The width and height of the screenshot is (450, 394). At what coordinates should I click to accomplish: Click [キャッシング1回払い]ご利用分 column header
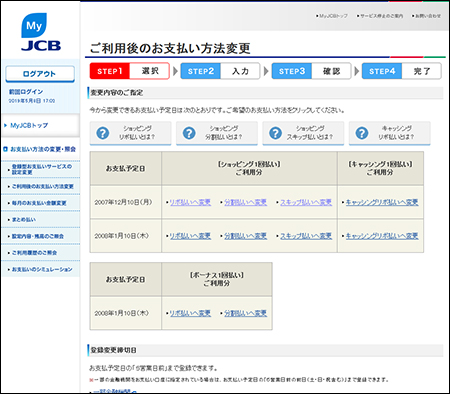[x=380, y=168]
